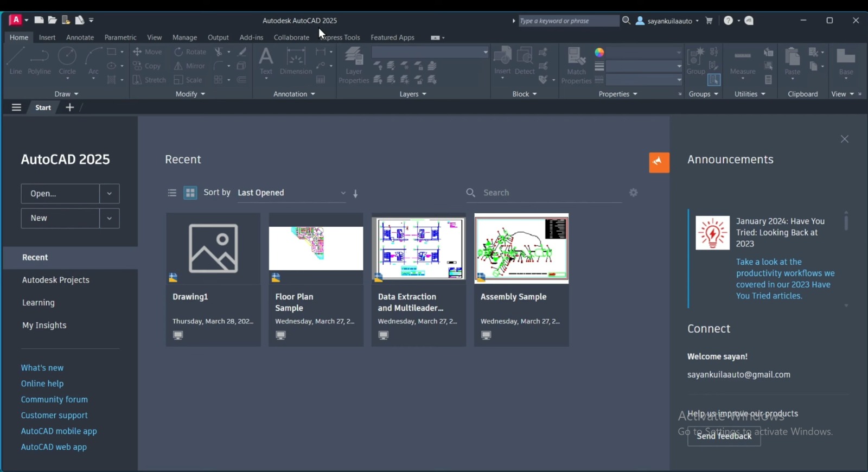The width and height of the screenshot is (868, 472).
Task: Click the Scale tool
Action: [188, 80]
